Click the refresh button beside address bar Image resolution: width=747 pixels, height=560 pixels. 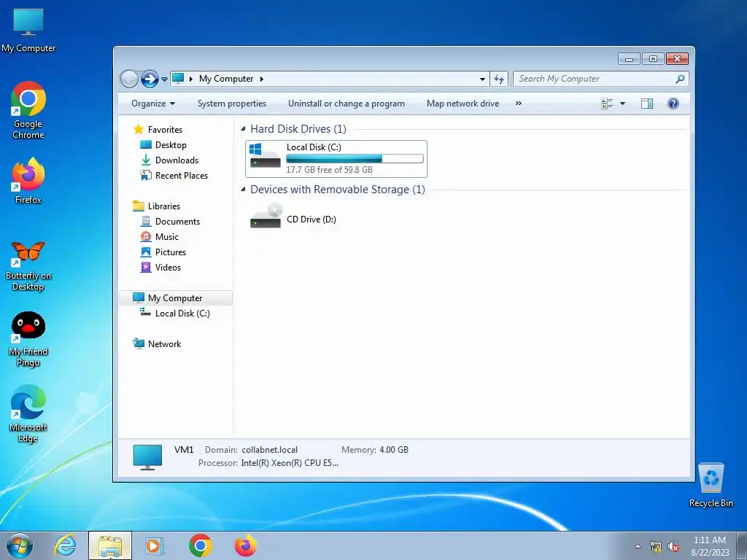499,79
